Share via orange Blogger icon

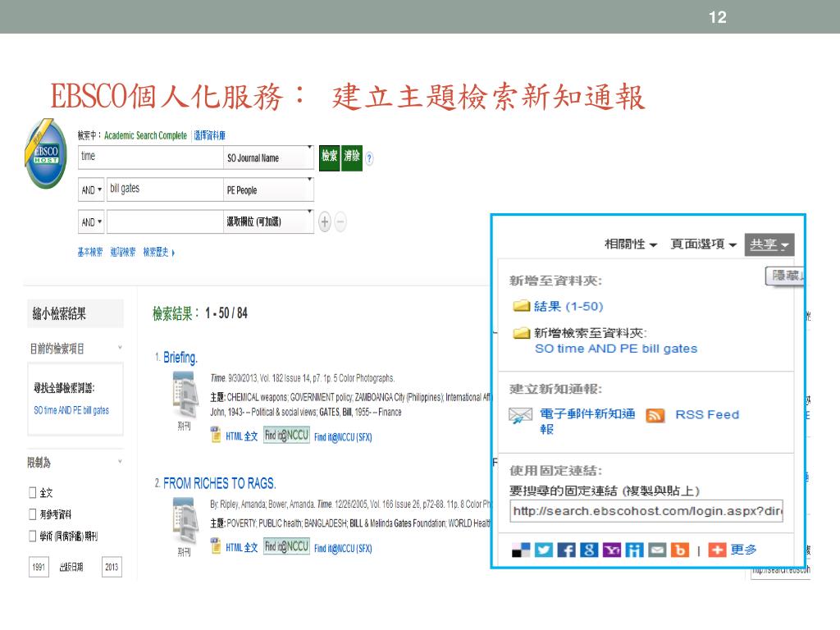(680, 550)
